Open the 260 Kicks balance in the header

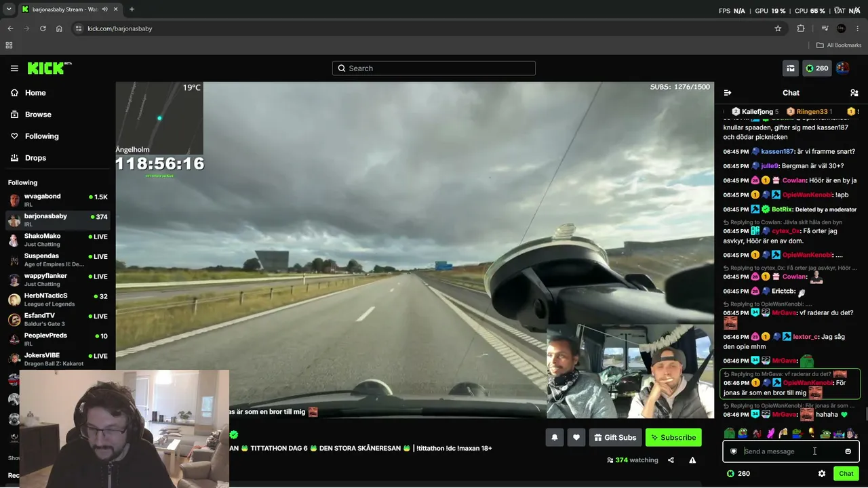[x=816, y=68]
